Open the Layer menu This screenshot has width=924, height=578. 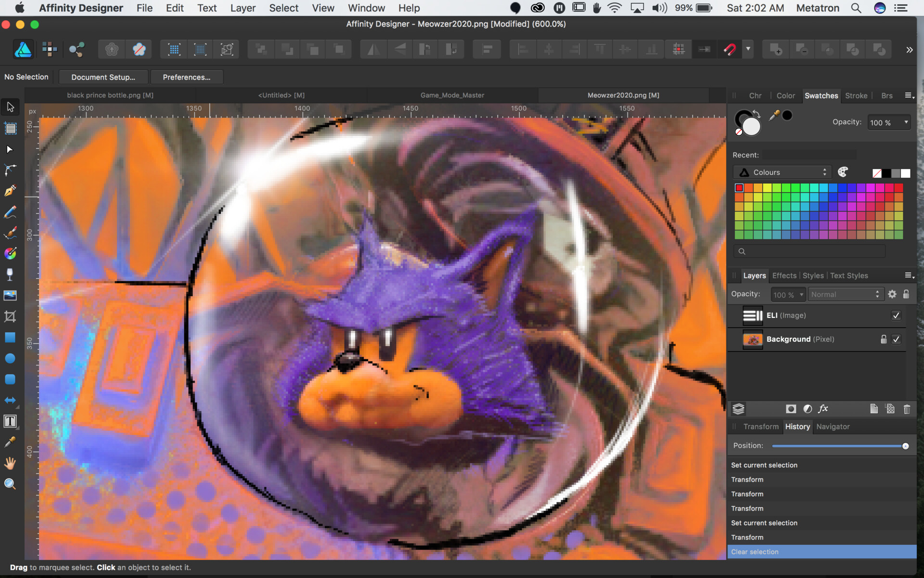[243, 8]
